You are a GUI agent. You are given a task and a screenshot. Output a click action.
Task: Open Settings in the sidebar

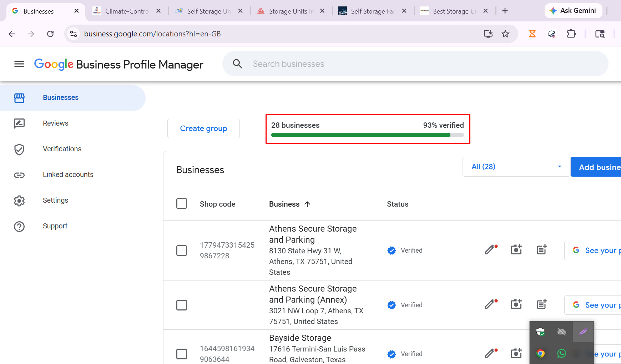pyautogui.click(x=73, y=201)
